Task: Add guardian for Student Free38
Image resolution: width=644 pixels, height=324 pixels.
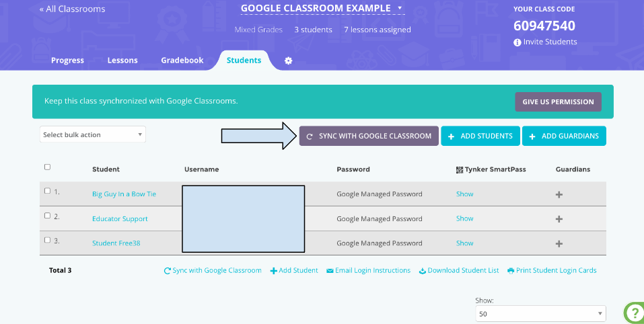Action: point(559,243)
